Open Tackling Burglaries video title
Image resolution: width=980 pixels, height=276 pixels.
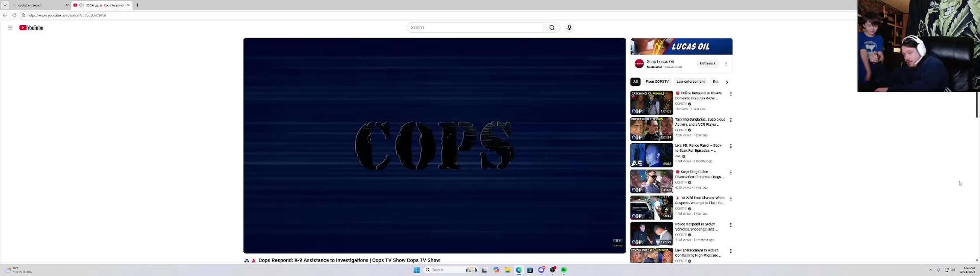point(700,122)
